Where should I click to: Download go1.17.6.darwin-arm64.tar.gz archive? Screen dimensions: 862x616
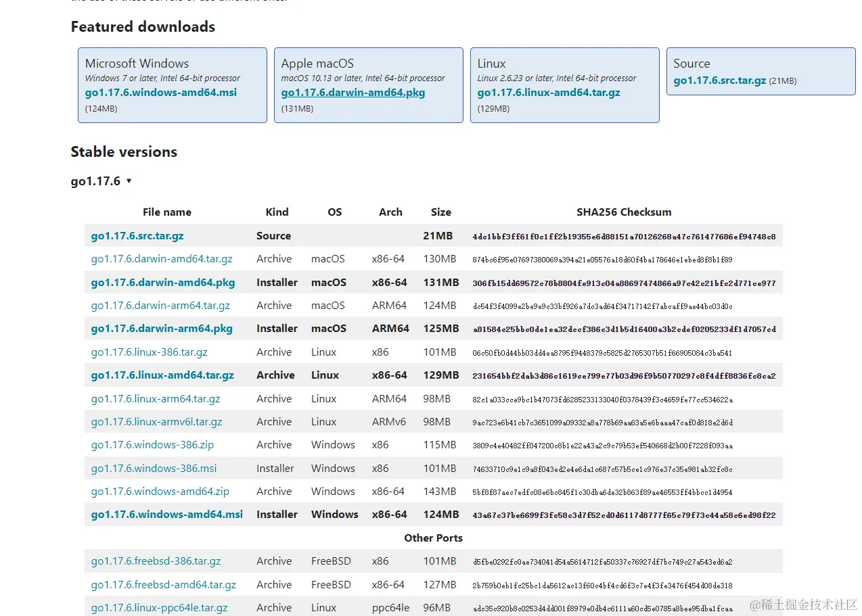pyautogui.click(x=160, y=306)
